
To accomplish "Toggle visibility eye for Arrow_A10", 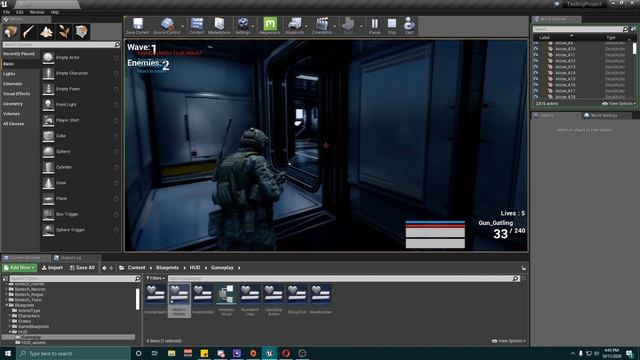I will (536, 49).
